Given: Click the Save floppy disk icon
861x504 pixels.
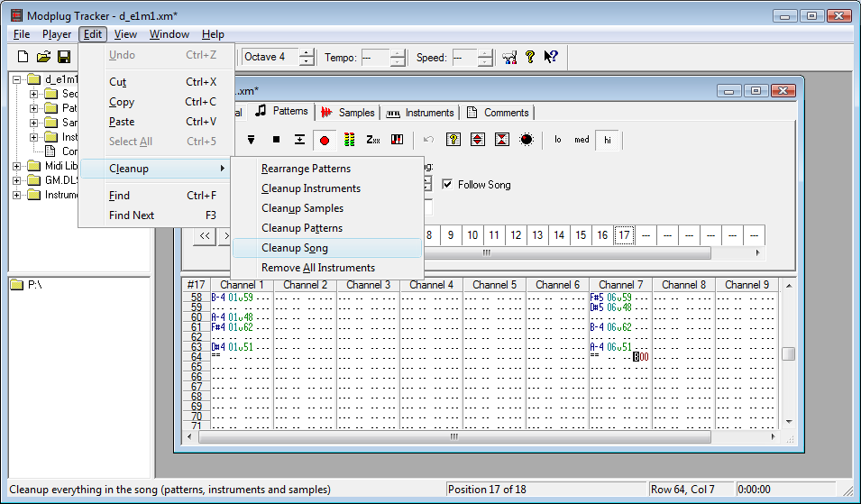Looking at the screenshot, I should click(x=64, y=57).
